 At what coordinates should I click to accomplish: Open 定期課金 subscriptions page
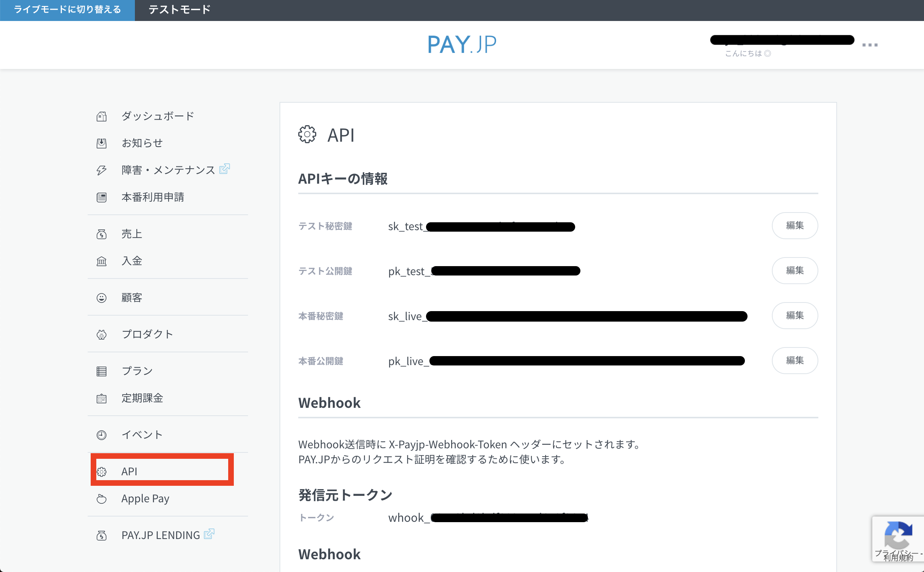[142, 398]
